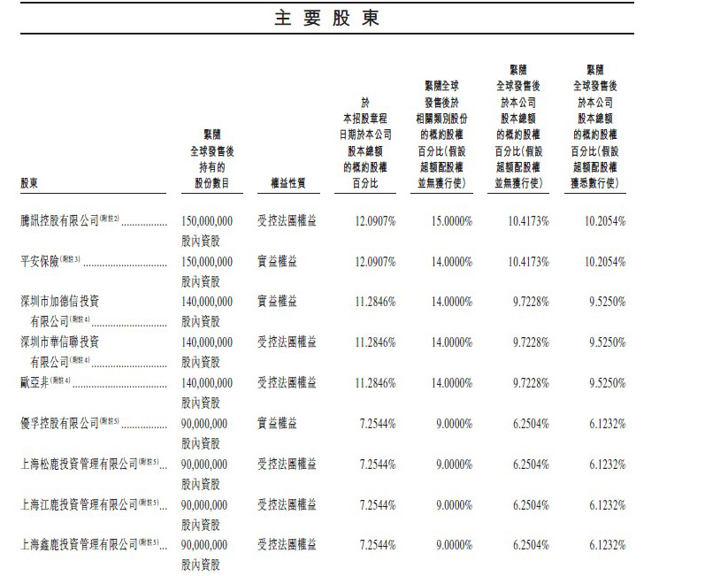Viewport: 728px width, 576px height.
Task: Click 實益權益 in the 優孚控股 row
Action: [277, 423]
